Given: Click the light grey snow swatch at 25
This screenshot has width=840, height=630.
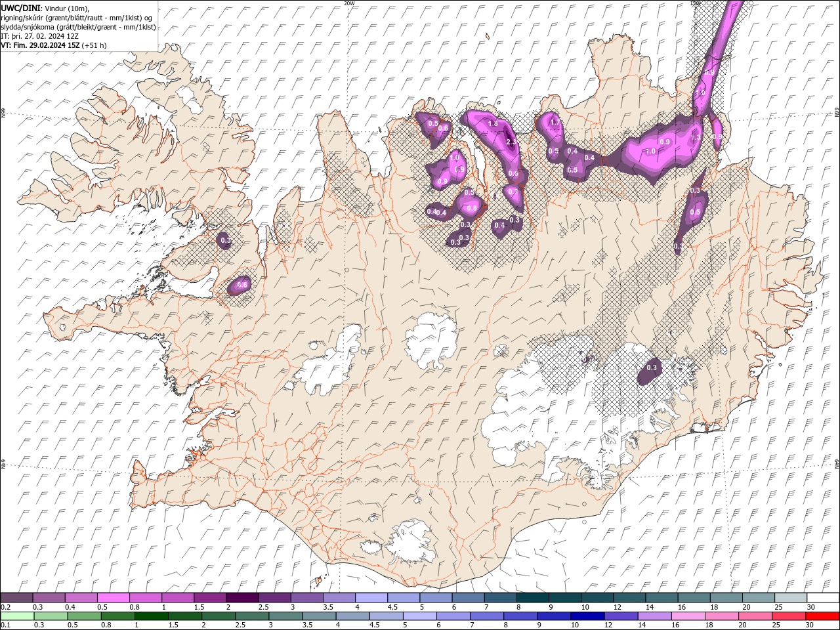Looking at the screenshot, I should (790, 598).
